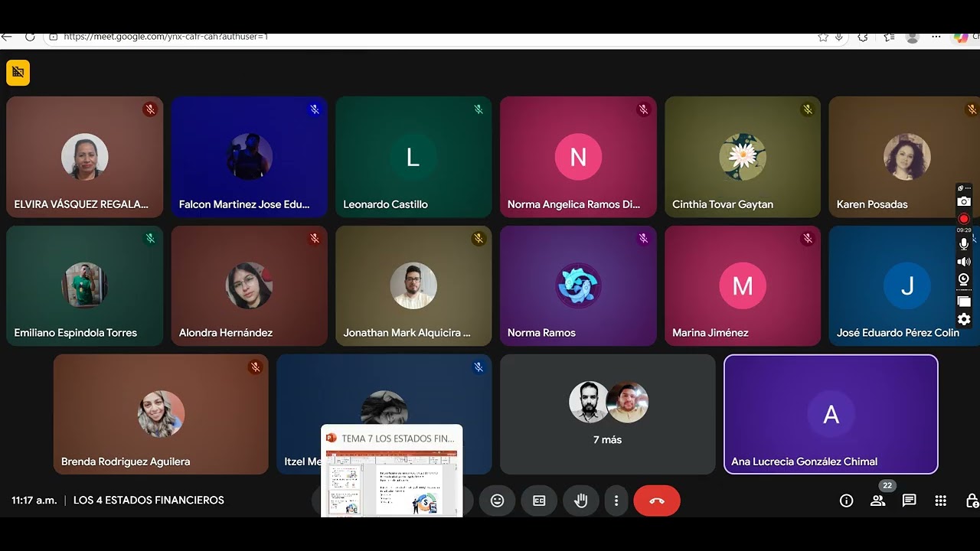980x551 pixels.
Task: Click the Leonardo Castillo name label
Action: [x=385, y=204]
